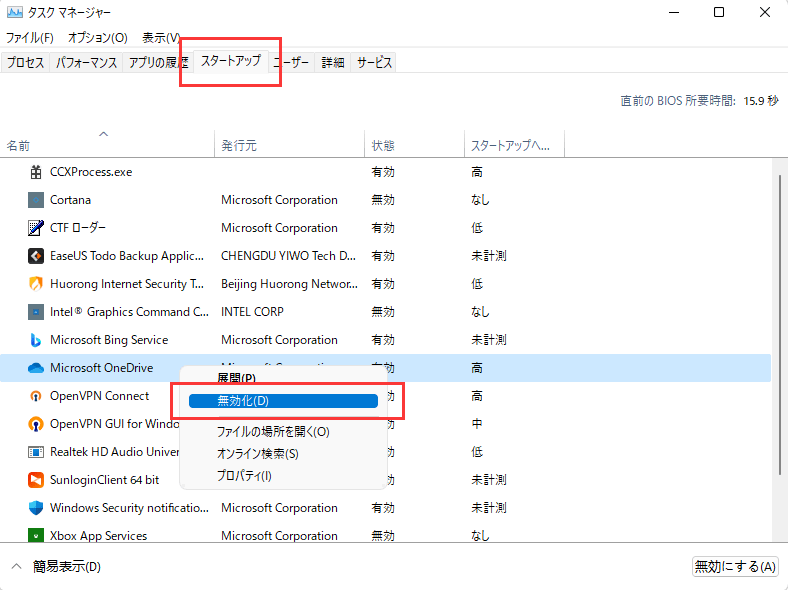Click the EaseUS Todo Backup icon
The image size is (788, 590).
(x=36, y=256)
